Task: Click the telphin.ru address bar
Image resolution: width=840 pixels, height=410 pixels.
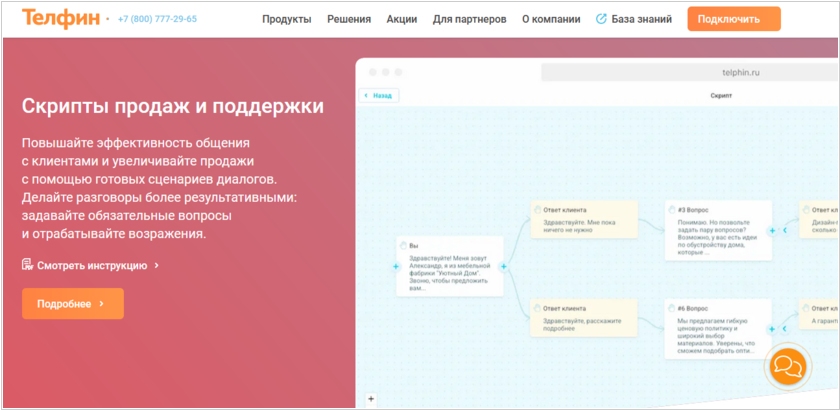Action: [x=691, y=72]
